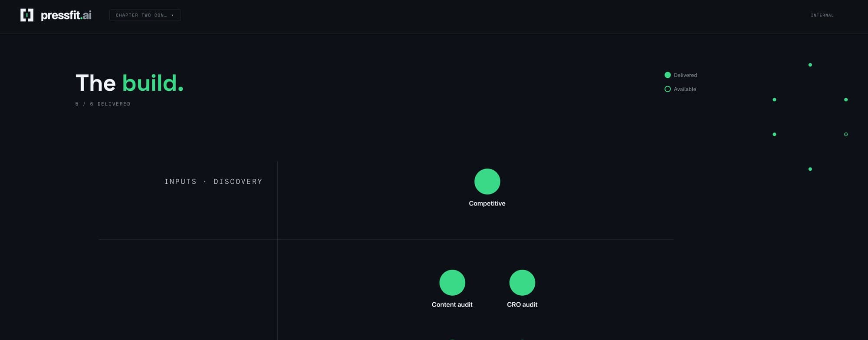Click the topmost dot in the hexagon minimap
The image size is (868, 340).
tap(810, 65)
